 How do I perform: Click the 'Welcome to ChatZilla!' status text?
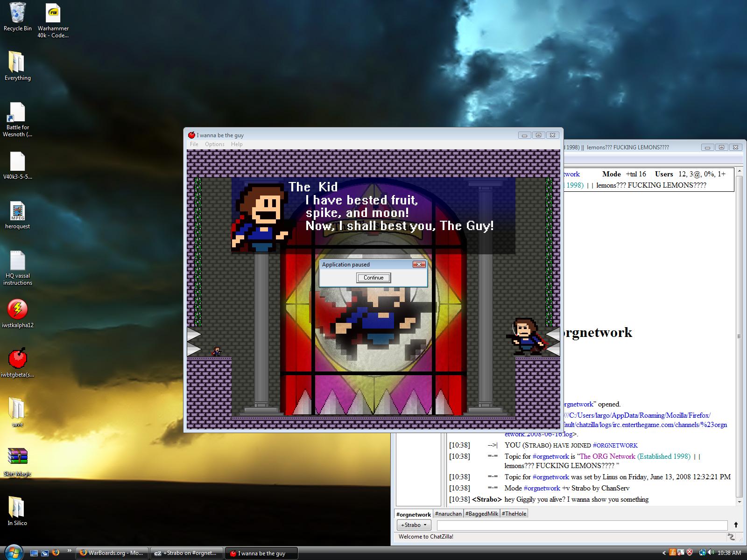click(426, 537)
